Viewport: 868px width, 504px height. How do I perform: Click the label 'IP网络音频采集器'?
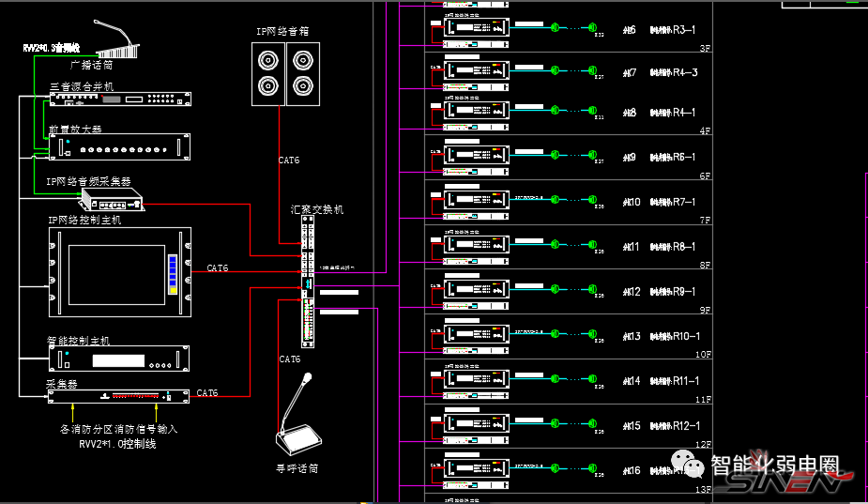click(x=88, y=181)
